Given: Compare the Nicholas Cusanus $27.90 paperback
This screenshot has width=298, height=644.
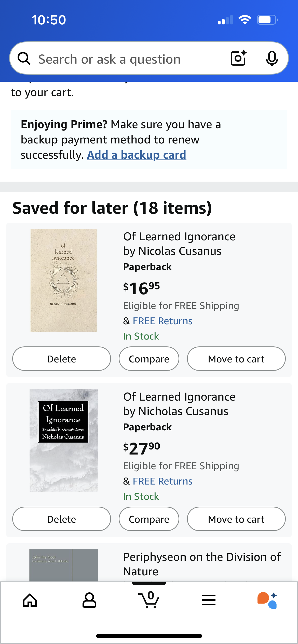Looking at the screenshot, I should [149, 519].
